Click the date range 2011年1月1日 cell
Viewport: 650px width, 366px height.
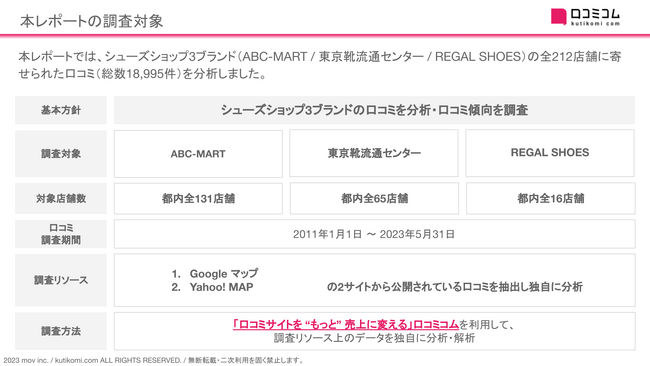tap(374, 234)
